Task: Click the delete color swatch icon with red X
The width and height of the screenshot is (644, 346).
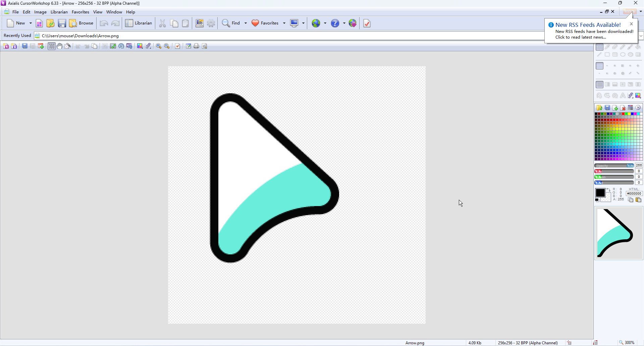Action: click(623, 108)
